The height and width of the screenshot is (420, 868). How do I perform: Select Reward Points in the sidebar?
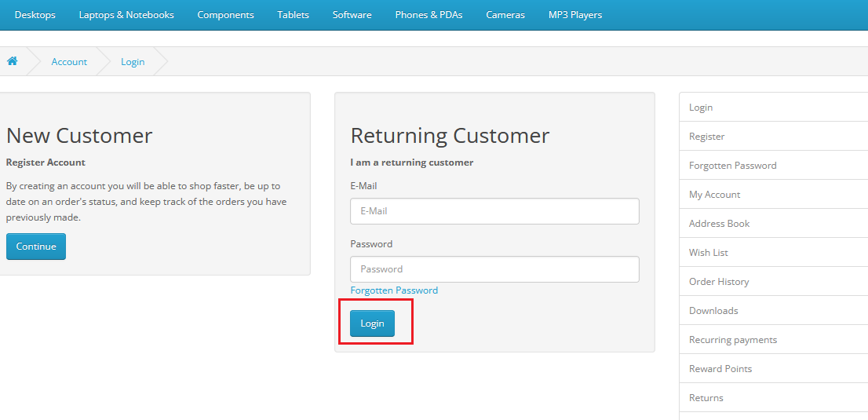point(773,369)
